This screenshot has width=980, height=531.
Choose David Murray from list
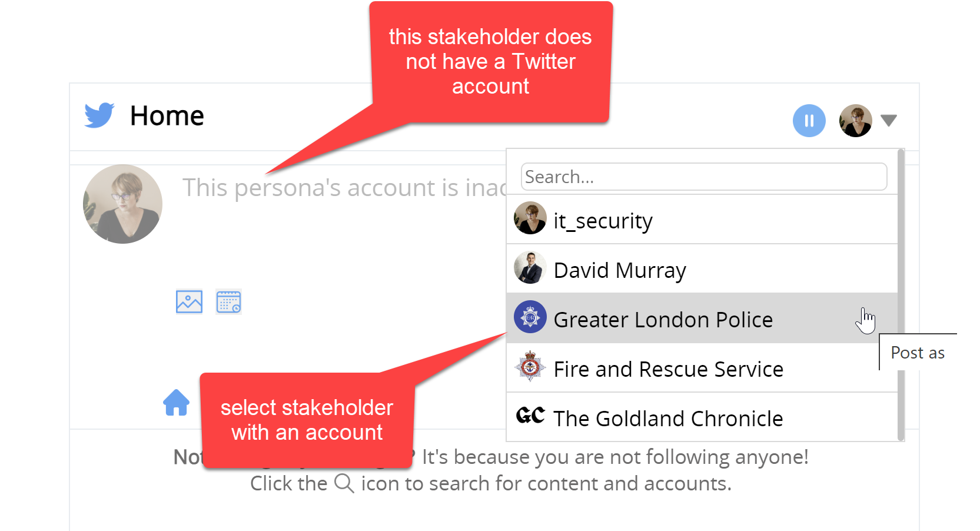[x=620, y=270]
